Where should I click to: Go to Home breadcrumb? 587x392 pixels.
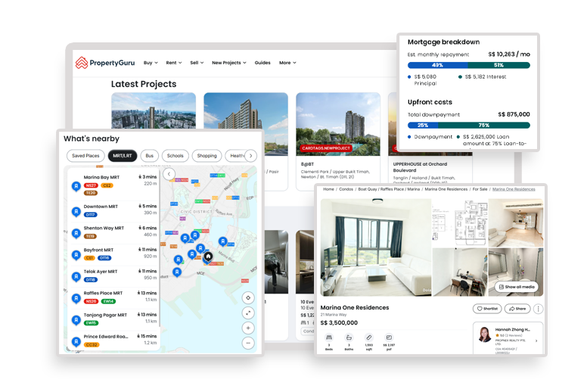pyautogui.click(x=328, y=189)
